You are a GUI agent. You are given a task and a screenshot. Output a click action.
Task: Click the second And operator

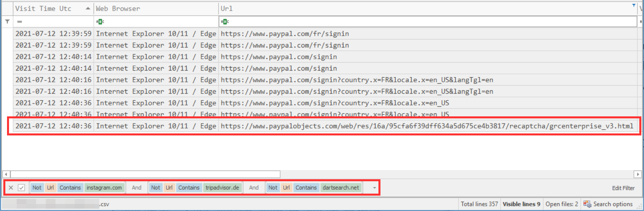(254, 188)
